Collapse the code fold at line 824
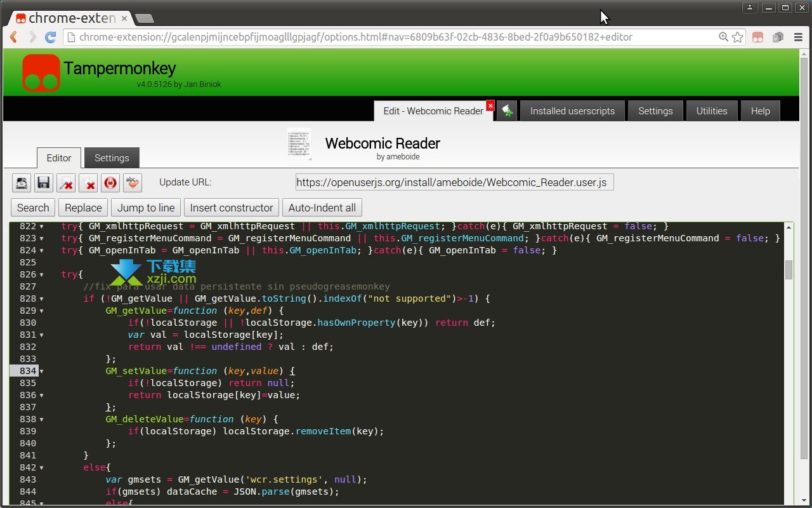This screenshot has height=508, width=812. pos(42,251)
